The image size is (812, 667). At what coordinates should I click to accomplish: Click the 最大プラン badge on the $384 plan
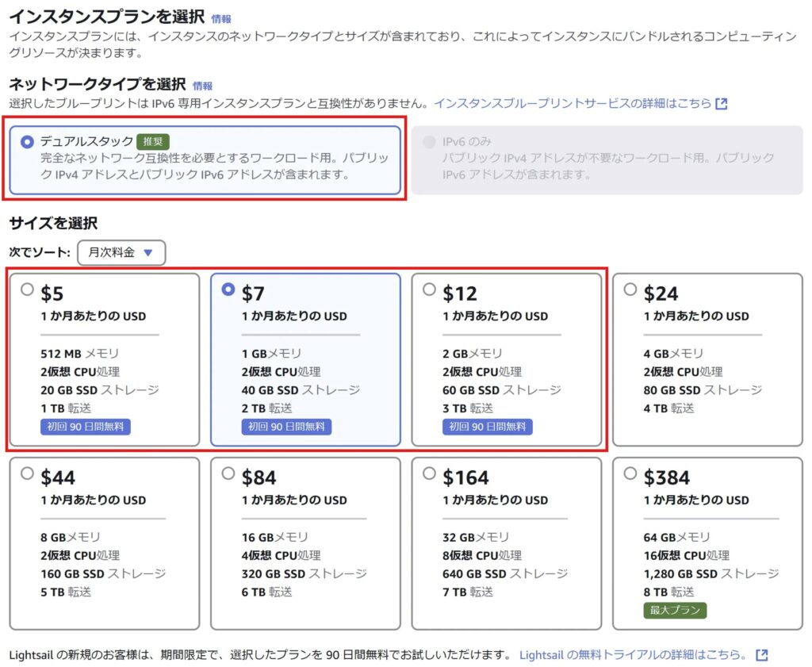[x=675, y=610]
